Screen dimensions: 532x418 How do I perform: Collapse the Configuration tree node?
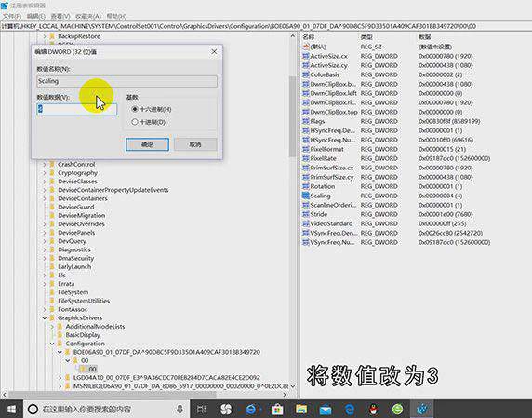coord(52,344)
